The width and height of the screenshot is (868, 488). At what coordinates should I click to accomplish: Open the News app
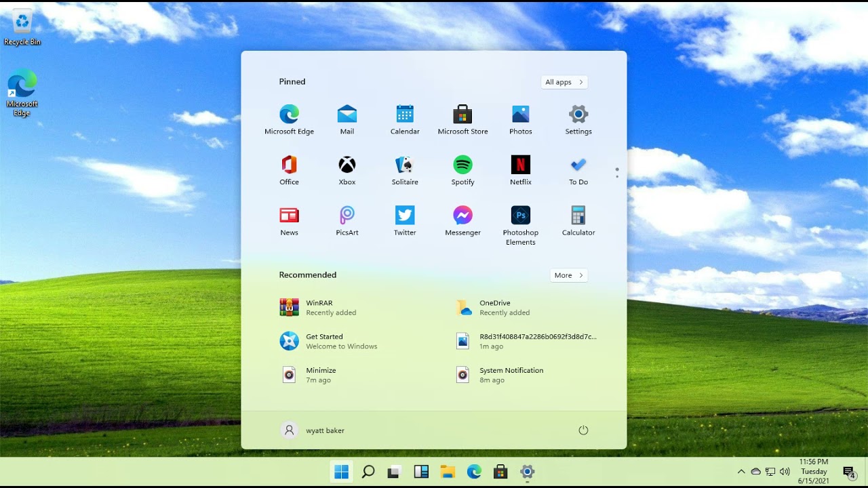289,221
